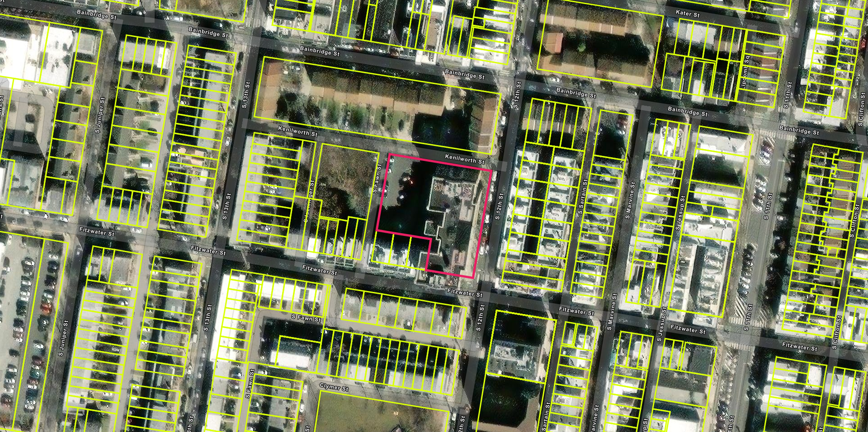Click Kenilworth St label bordering the highlighted parcel
The height and width of the screenshot is (432, 868).
pyautogui.click(x=464, y=159)
